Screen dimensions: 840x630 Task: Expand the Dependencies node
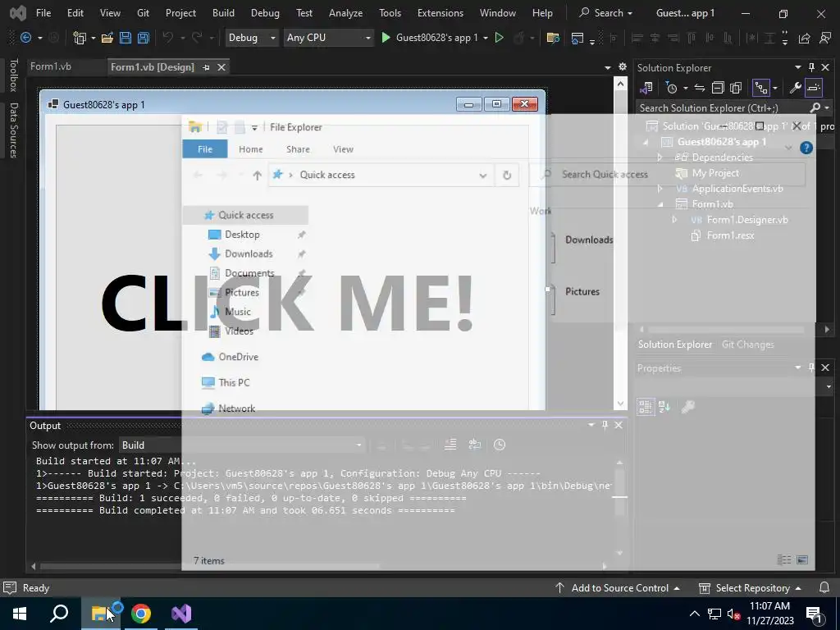660,157
